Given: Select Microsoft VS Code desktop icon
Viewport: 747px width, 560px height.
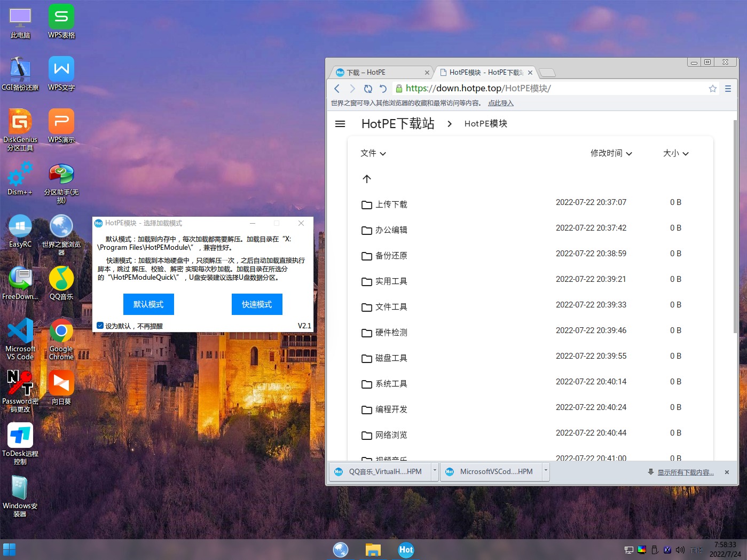Looking at the screenshot, I should pyautogui.click(x=20, y=340).
